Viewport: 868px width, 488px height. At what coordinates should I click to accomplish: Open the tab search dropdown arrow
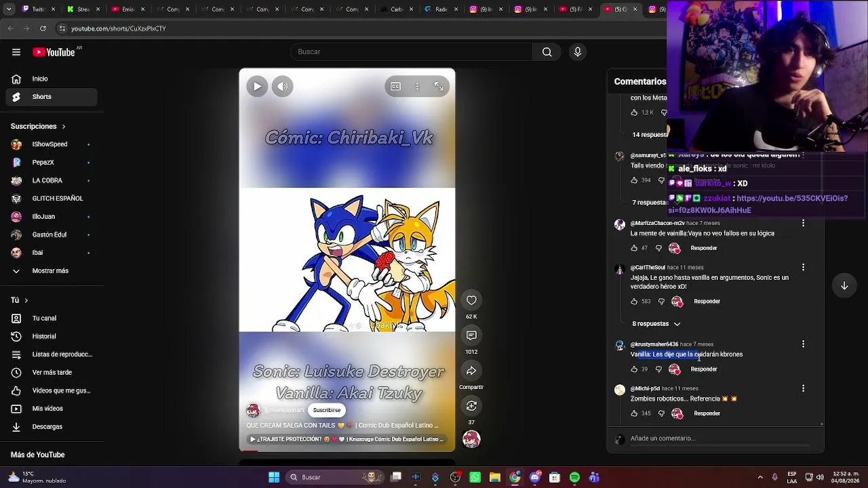coord(9,9)
